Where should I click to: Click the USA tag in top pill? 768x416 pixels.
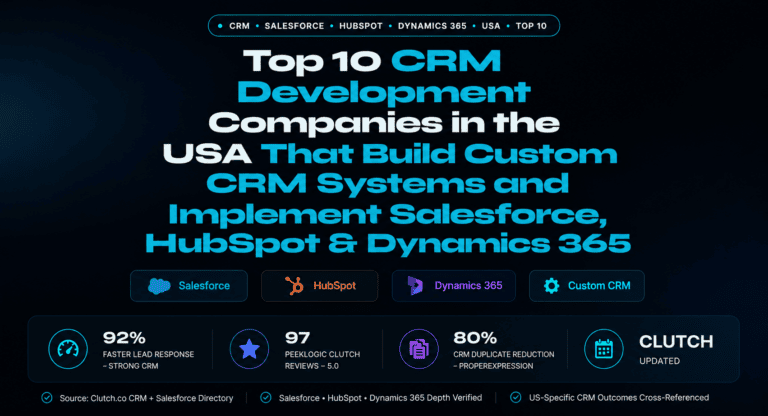(x=491, y=26)
